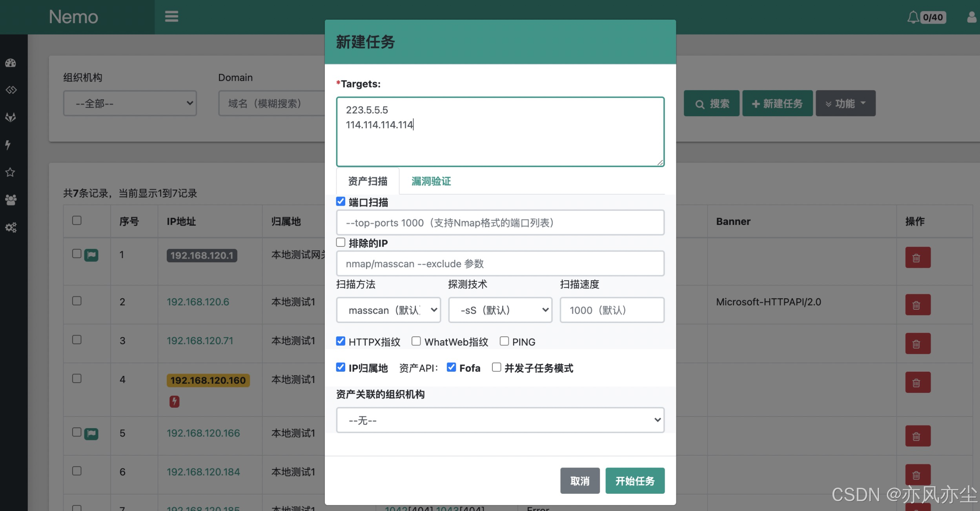Click the green flag icon beside 192.168.120.1
Screen dimensions: 980x511
(x=91, y=254)
